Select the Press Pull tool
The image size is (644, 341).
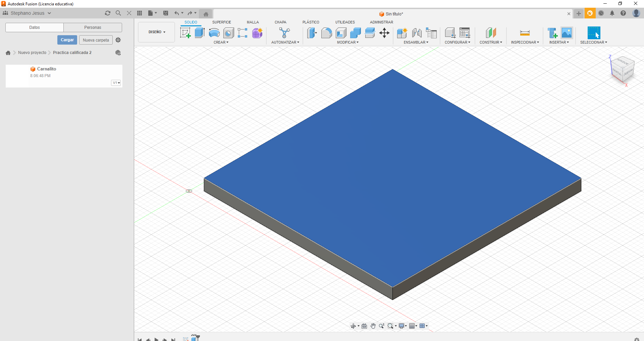(312, 33)
